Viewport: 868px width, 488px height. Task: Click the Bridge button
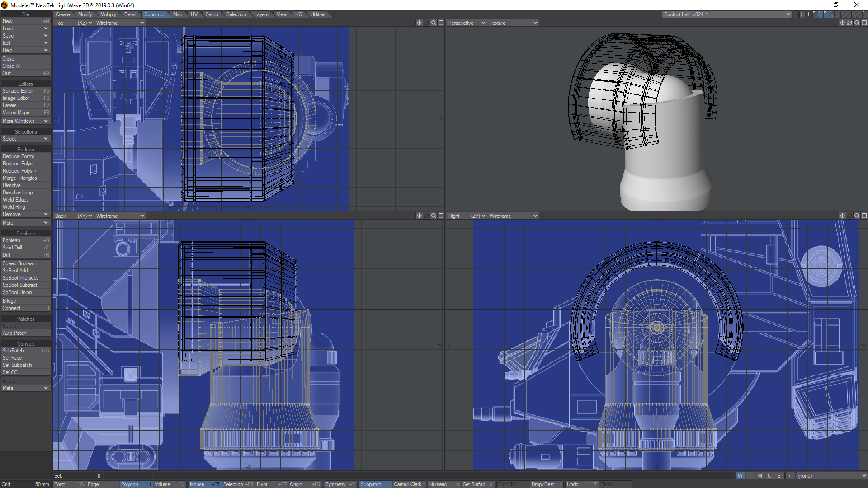tap(25, 301)
